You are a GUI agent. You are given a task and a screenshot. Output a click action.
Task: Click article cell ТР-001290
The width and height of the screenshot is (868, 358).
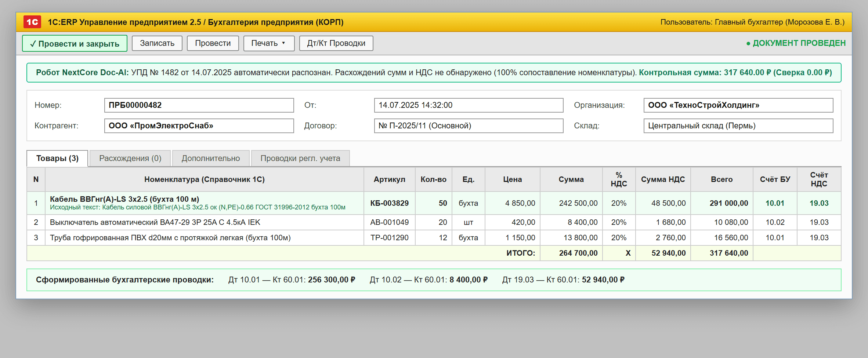pyautogui.click(x=390, y=238)
